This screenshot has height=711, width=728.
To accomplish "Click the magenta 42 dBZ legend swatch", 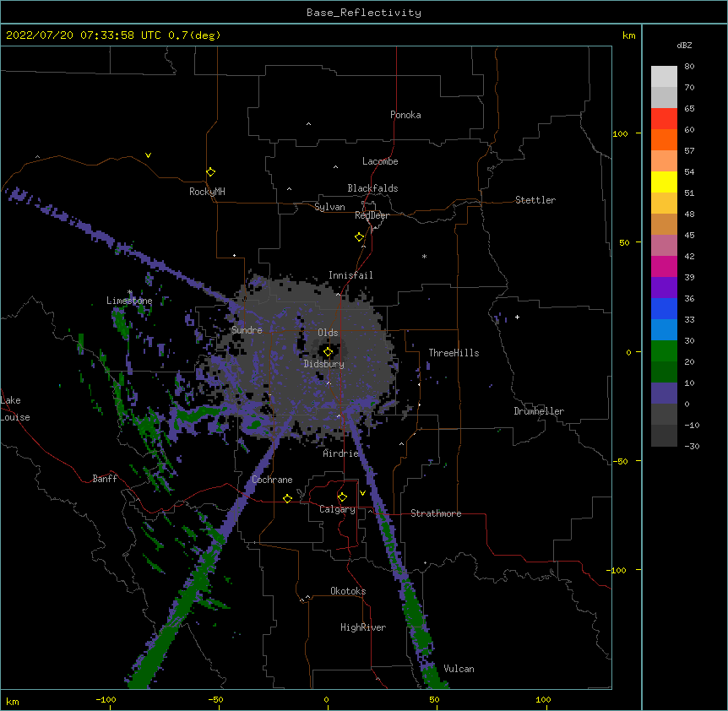I will 664,266.
